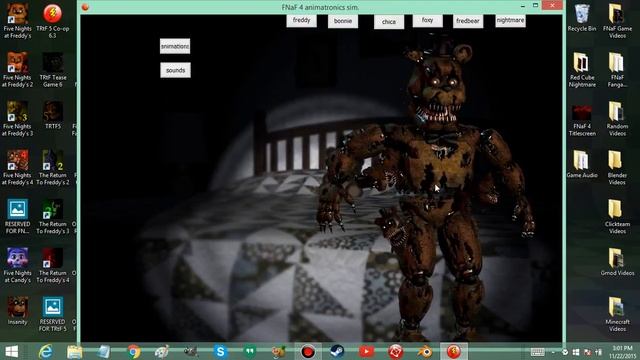The image size is (640, 360).
Task: Launch Google Chrome from taskbar
Action: click(133, 351)
